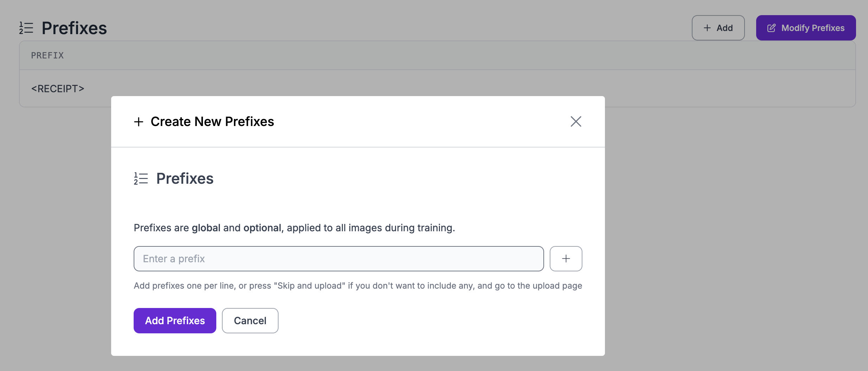The width and height of the screenshot is (868, 371).
Task: Click the empty area right of <RECEIPT> row
Action: pos(703,88)
